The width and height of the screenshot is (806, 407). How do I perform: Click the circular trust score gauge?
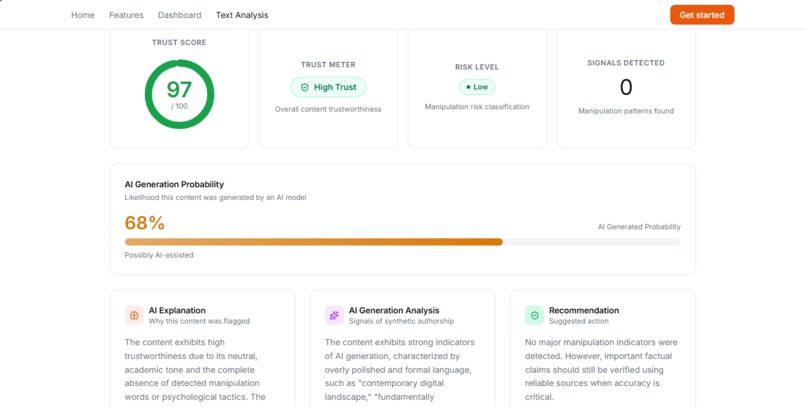(179, 94)
